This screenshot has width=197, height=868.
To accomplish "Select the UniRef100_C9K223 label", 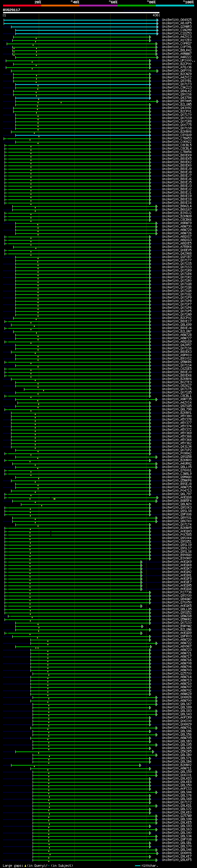I will tap(177, 88).
